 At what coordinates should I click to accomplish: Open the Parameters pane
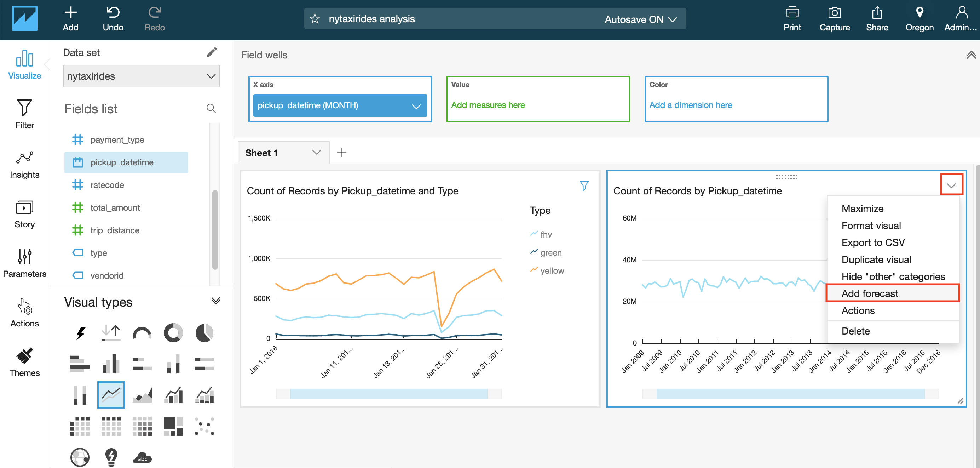(x=25, y=263)
